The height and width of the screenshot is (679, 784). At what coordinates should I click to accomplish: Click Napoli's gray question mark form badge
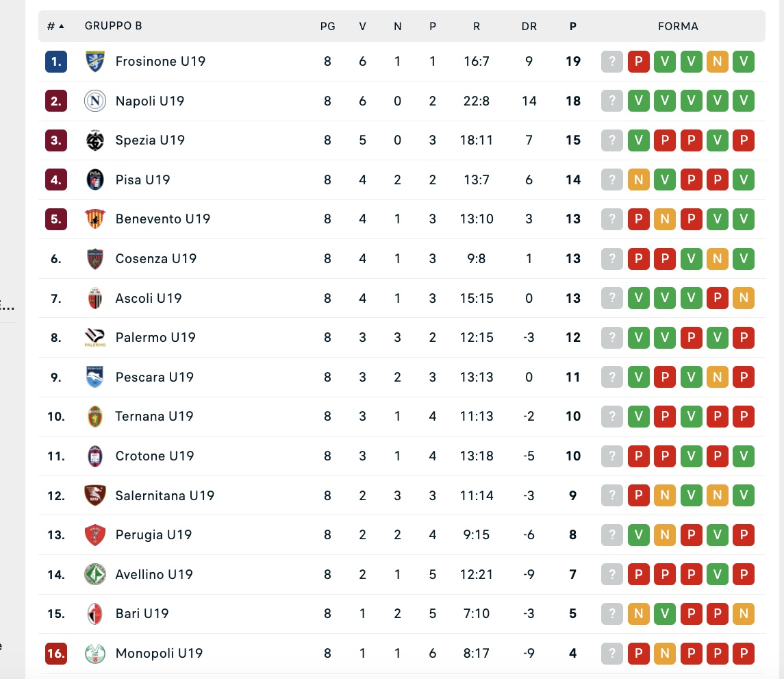(612, 101)
